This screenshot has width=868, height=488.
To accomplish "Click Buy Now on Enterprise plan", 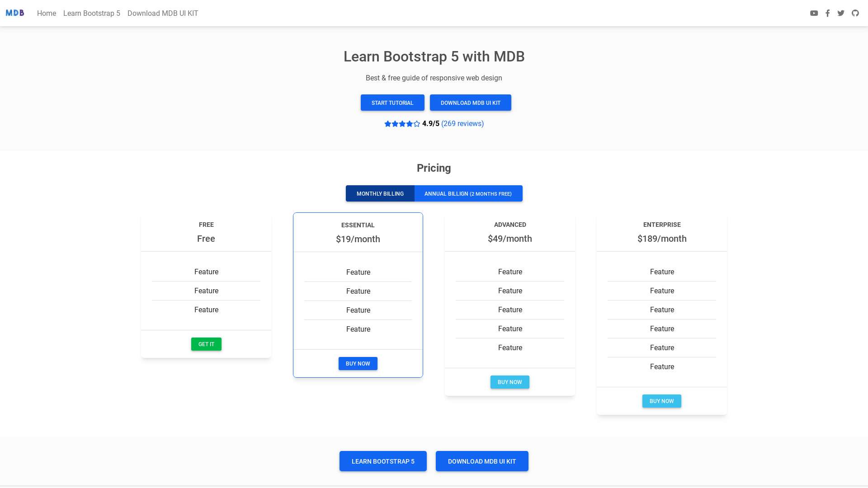I will click(x=662, y=401).
